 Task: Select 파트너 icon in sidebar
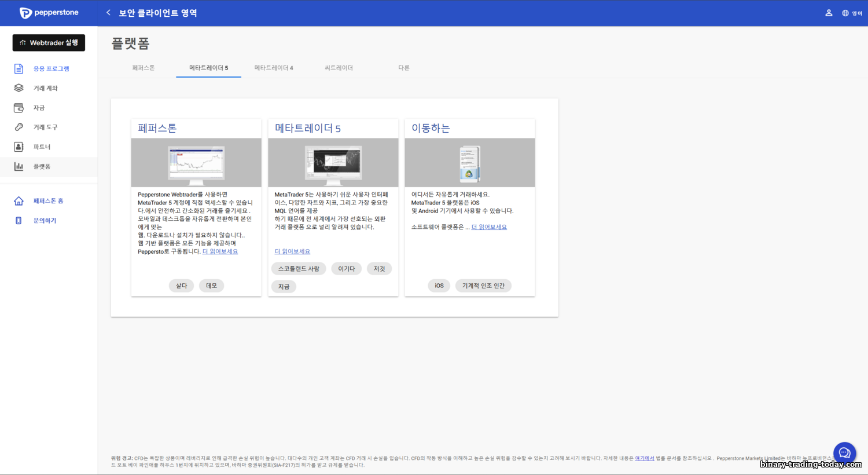pyautogui.click(x=19, y=147)
